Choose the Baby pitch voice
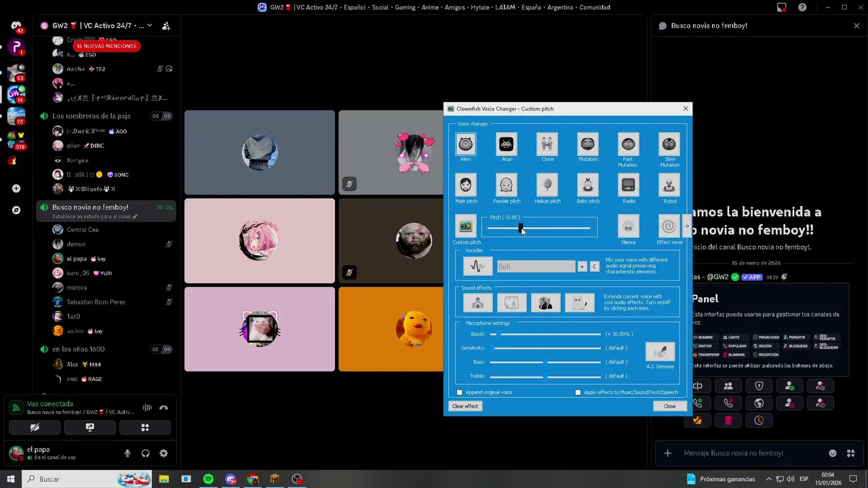This screenshot has width=868, height=488. tap(588, 184)
